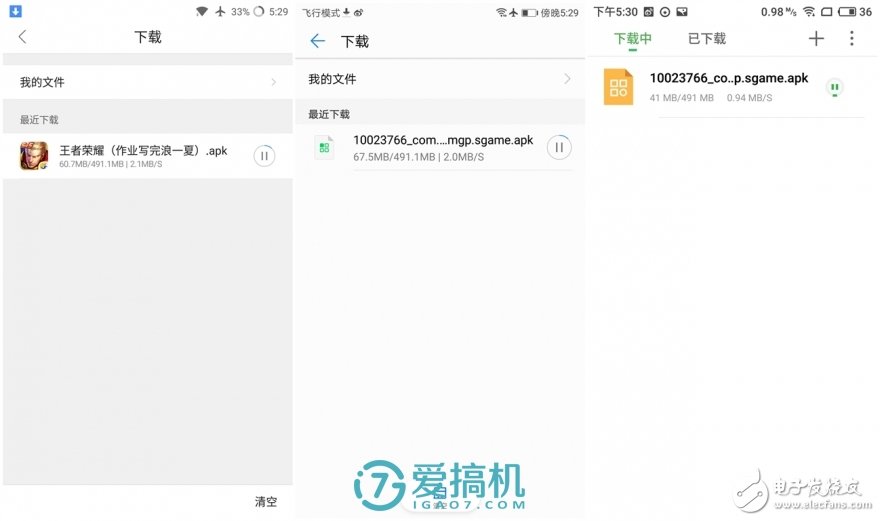880x521 pixels.
Task: Tap the blue back arrow next to 下载
Action: pos(317,41)
